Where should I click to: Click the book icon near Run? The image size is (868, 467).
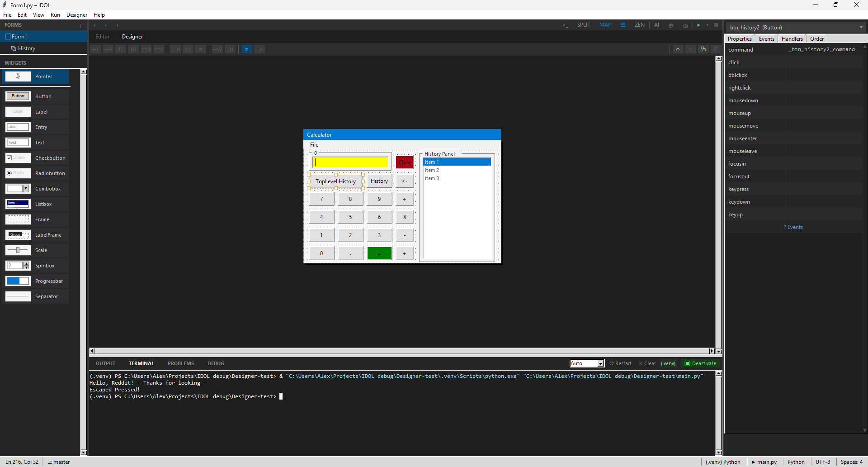click(685, 25)
